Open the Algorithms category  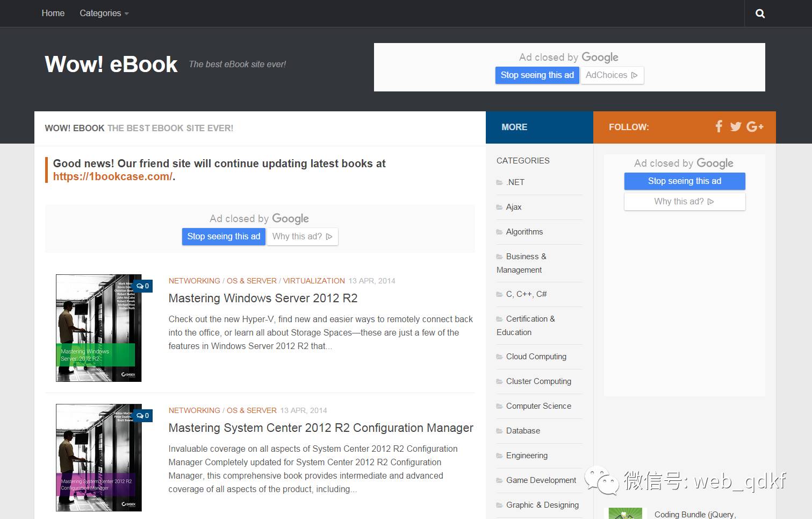click(524, 232)
